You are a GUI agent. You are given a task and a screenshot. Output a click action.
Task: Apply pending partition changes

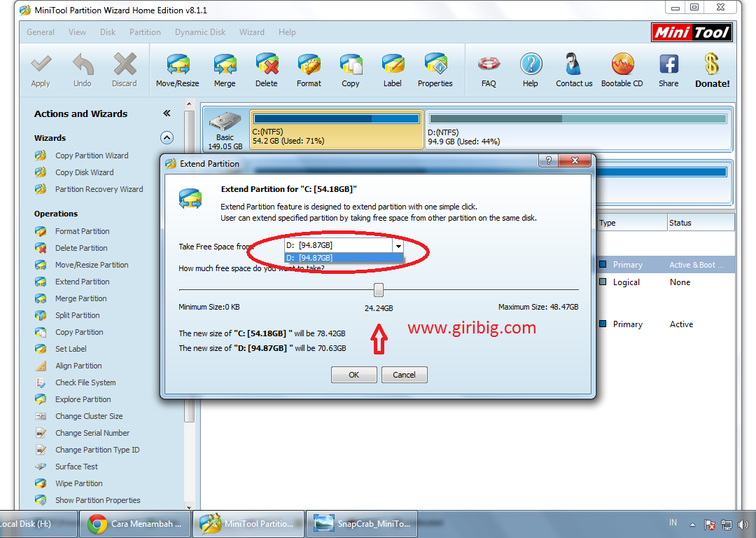click(x=40, y=69)
